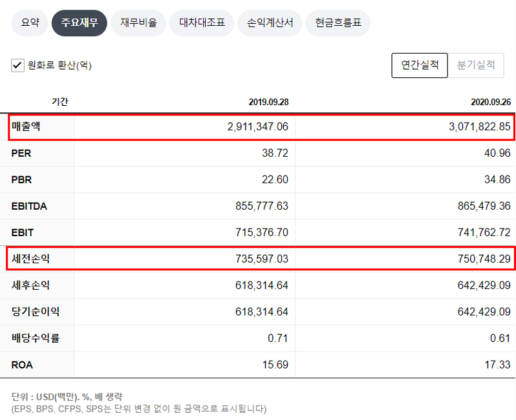Select the 연간실적 button
Image resolution: width=516 pixels, height=420 pixels.
pyautogui.click(x=420, y=65)
